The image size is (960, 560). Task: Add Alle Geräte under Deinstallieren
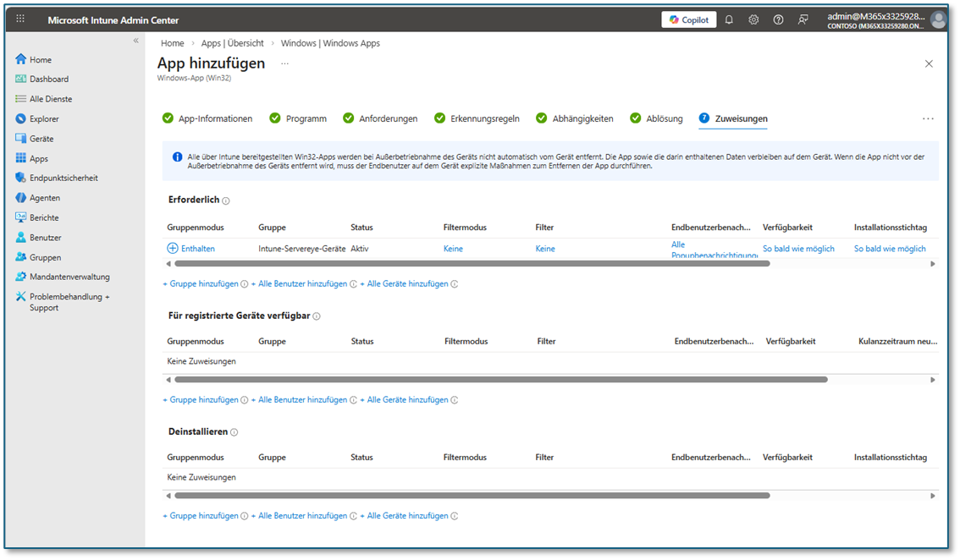tap(404, 516)
